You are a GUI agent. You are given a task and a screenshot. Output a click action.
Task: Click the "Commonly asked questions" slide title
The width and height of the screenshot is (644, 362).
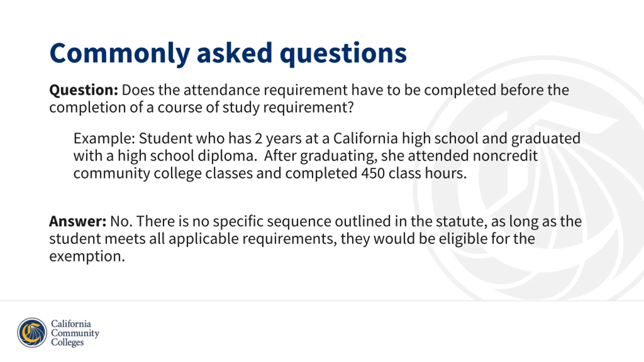tap(228, 54)
